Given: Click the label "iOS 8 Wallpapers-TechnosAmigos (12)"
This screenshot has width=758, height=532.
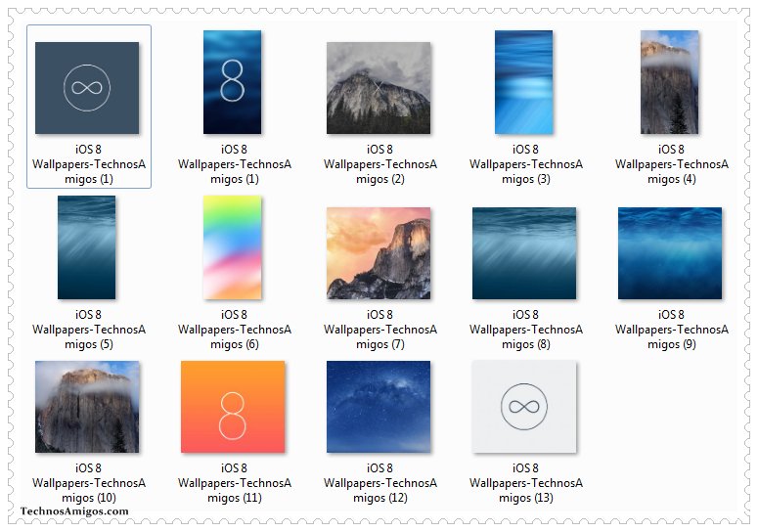Looking at the screenshot, I should pos(380,483).
